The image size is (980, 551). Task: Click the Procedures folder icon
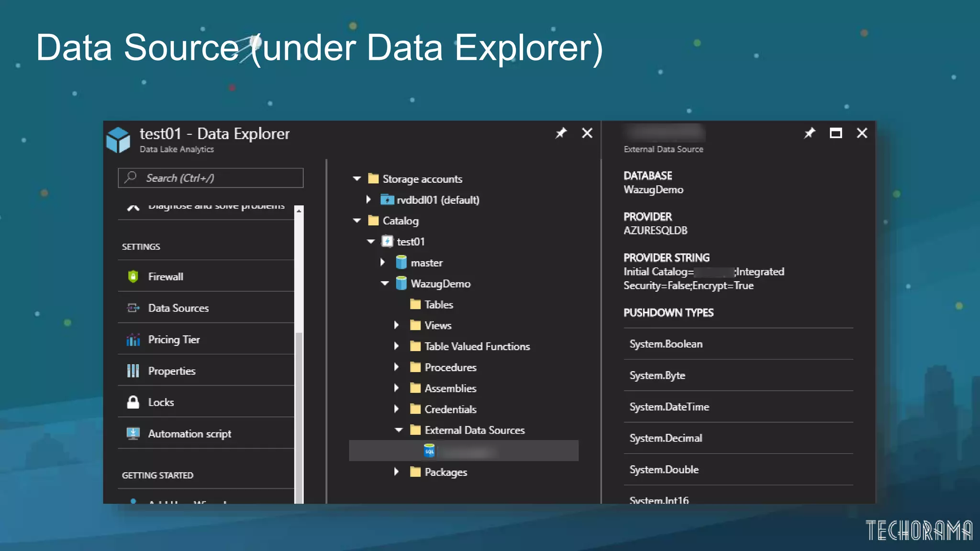click(x=415, y=367)
